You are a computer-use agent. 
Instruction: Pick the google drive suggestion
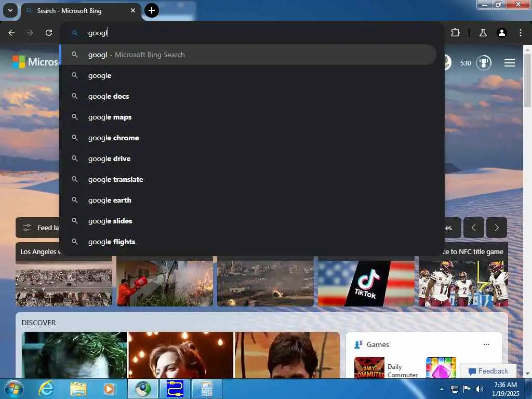pyautogui.click(x=248, y=158)
